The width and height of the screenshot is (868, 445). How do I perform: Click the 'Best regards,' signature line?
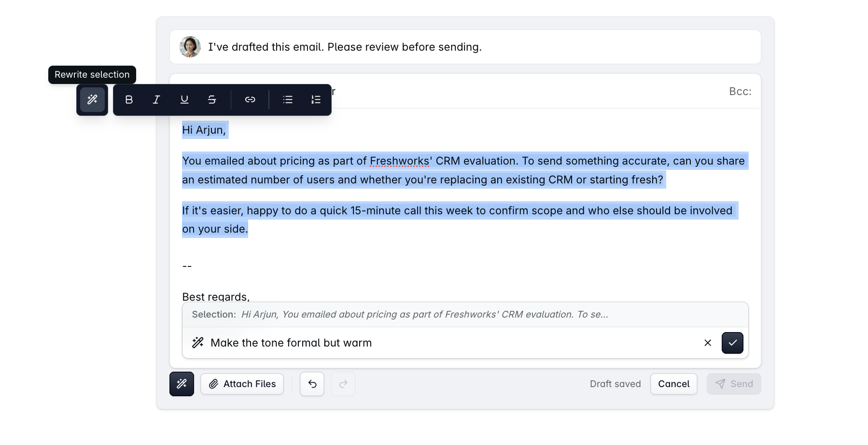[x=216, y=296]
